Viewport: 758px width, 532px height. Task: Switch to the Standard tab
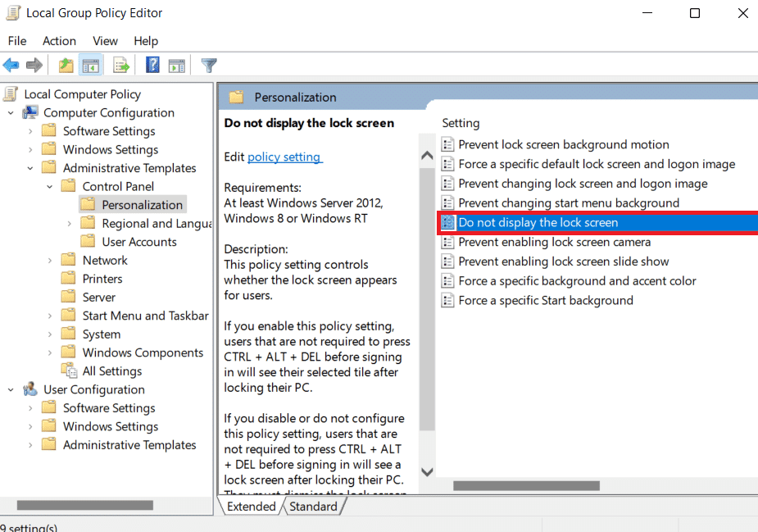click(313, 507)
